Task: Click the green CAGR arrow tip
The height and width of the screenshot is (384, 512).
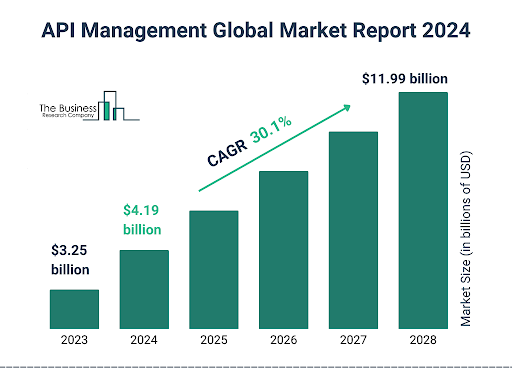Action: pos(347,108)
